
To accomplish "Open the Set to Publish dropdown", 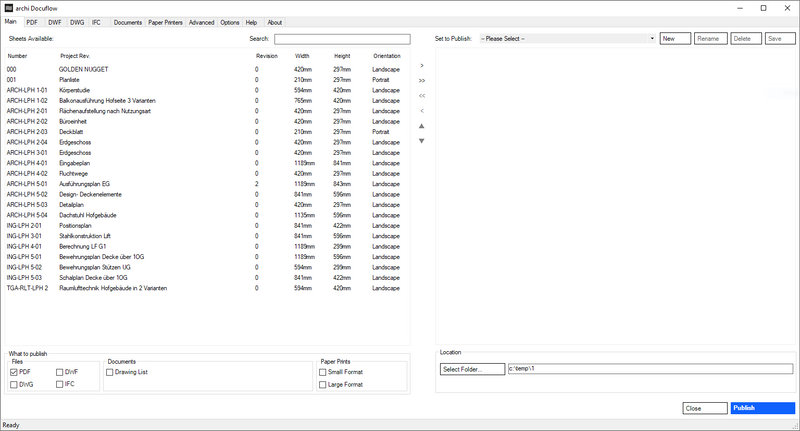I will [x=567, y=38].
